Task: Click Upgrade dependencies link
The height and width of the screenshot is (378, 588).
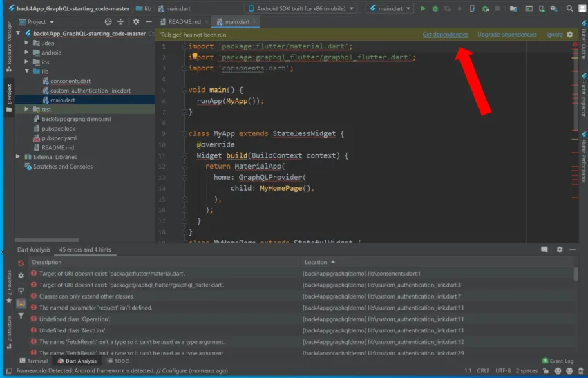Action: [x=507, y=35]
